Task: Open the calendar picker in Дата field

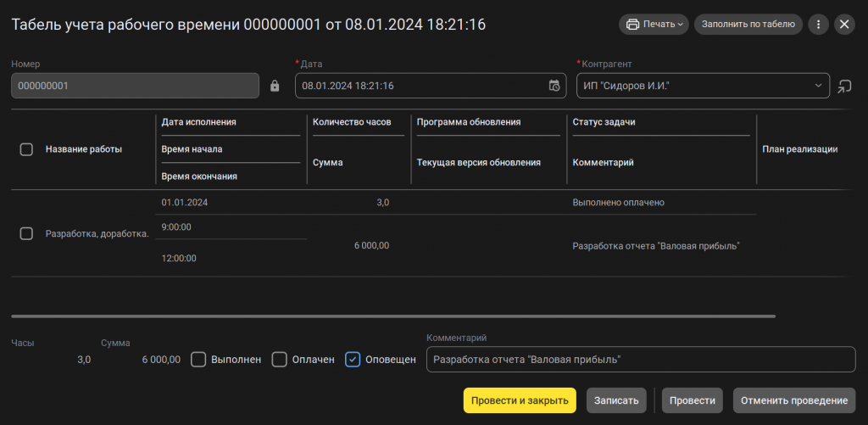Action: click(554, 86)
